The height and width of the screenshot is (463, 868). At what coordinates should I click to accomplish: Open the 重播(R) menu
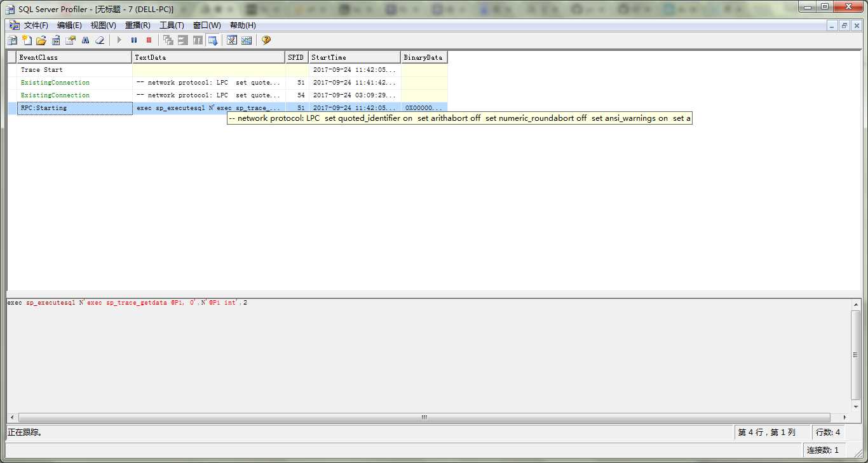coord(137,25)
